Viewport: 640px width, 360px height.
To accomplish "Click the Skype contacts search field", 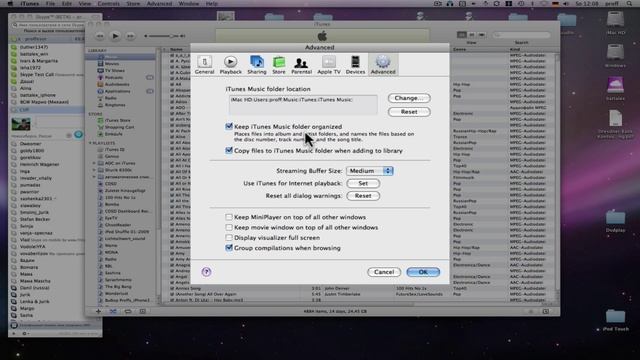I will tap(49, 25).
